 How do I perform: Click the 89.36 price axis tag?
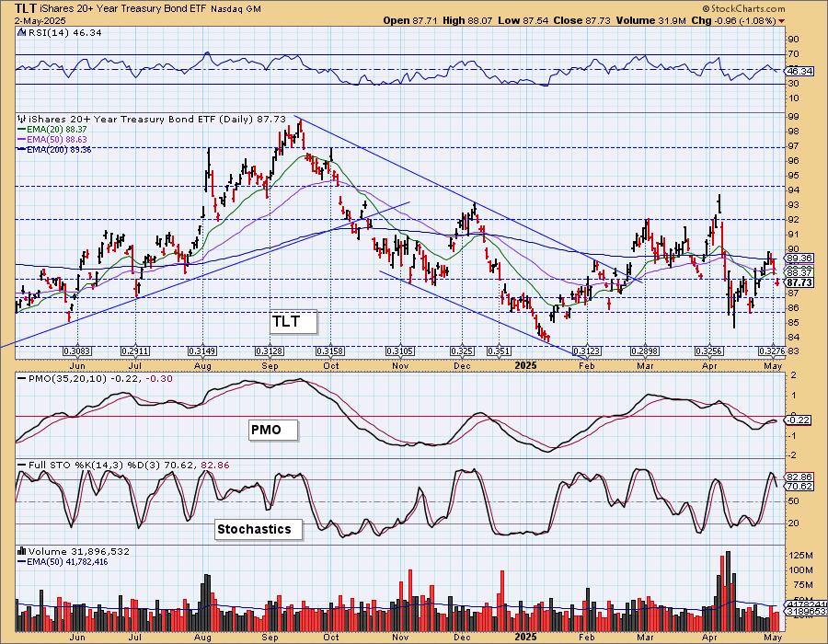point(799,259)
